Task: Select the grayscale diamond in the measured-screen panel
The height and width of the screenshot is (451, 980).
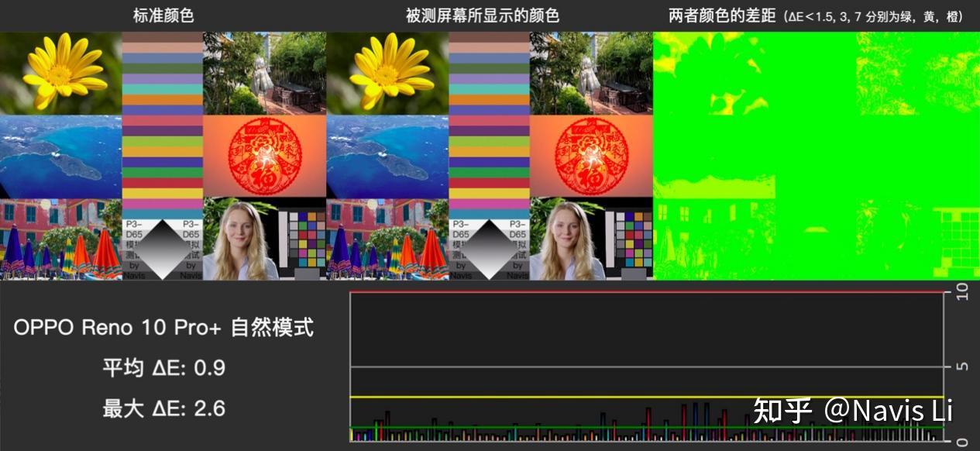Action: (490, 250)
